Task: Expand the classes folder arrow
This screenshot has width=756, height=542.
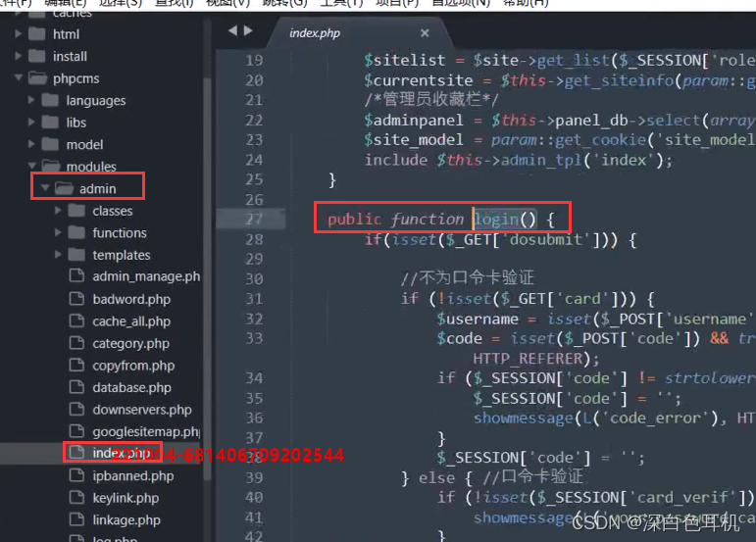Action: pos(58,211)
